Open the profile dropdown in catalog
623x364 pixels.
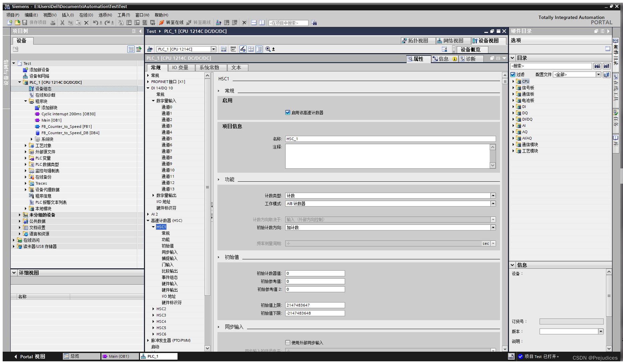pos(598,74)
